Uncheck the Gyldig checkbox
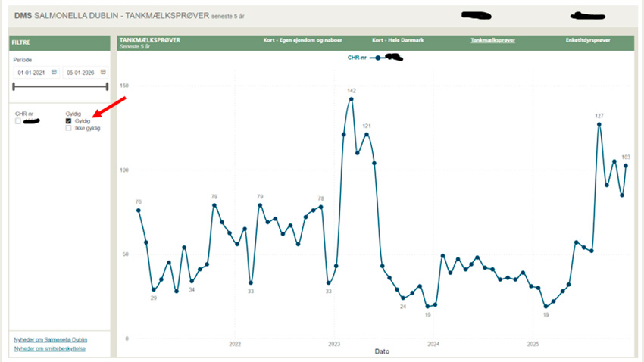 click(69, 121)
